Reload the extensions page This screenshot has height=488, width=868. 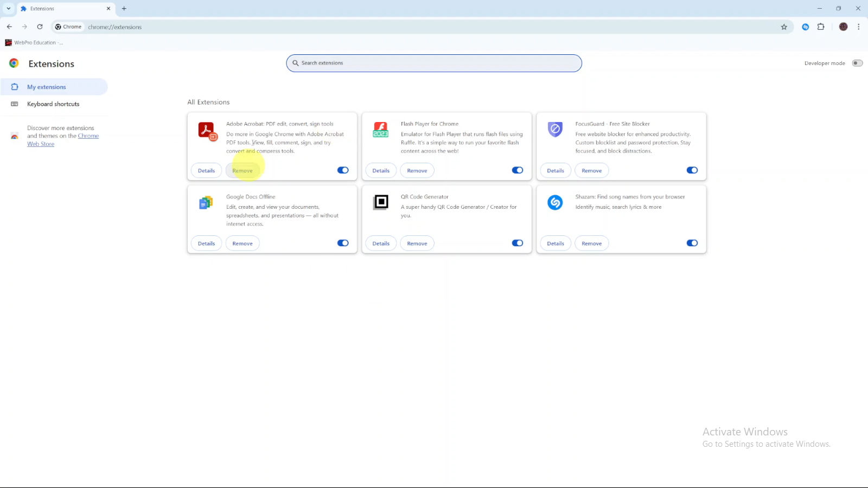[40, 27]
